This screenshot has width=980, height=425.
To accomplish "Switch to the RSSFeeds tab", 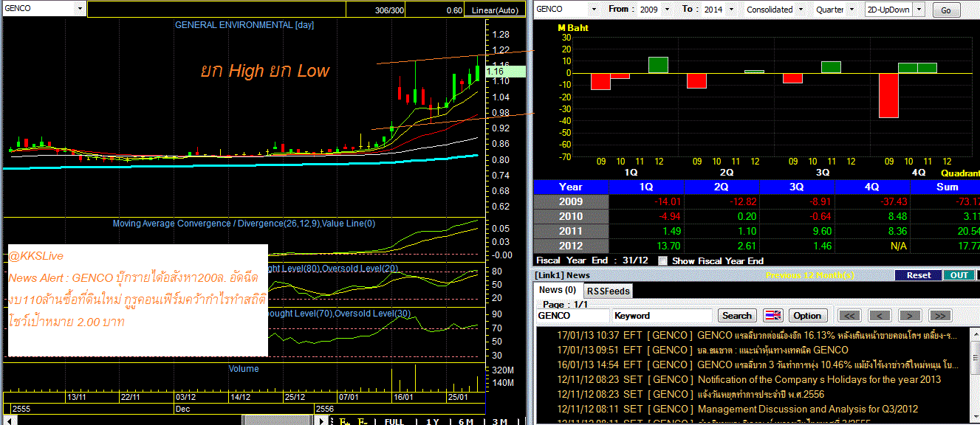I will pos(609,291).
